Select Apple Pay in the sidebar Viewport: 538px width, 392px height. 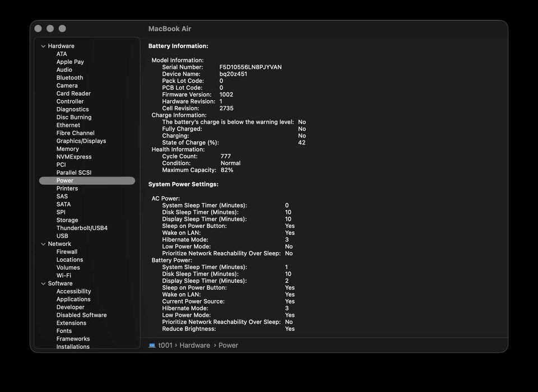tap(70, 62)
